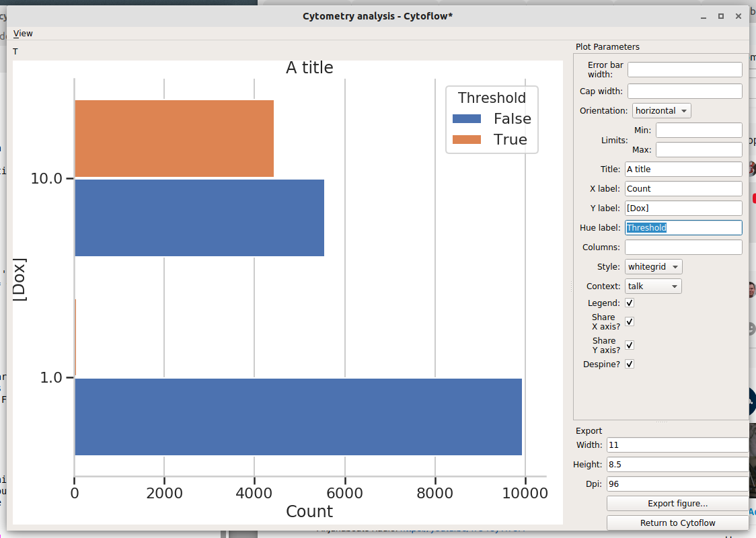Focus the Error bar width field

click(685, 69)
